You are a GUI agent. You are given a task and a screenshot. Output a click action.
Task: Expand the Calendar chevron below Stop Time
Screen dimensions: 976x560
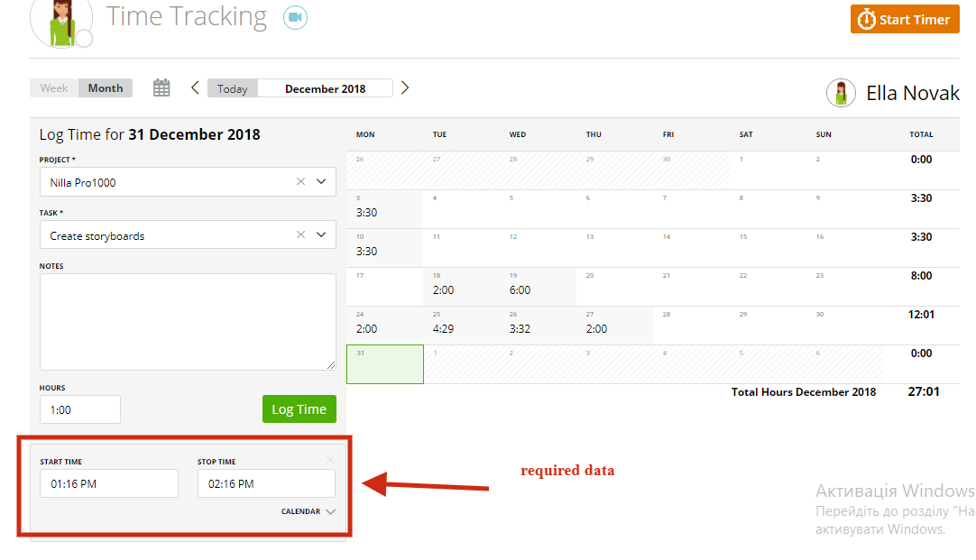point(330,510)
